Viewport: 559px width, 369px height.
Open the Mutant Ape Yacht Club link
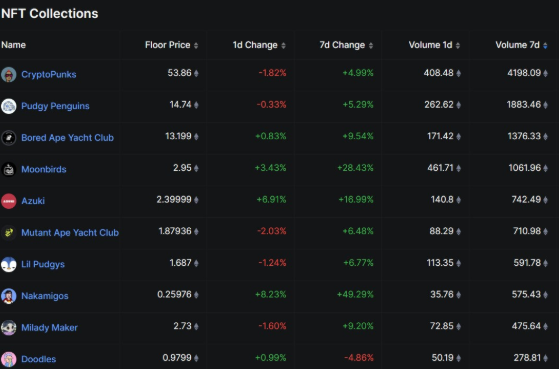click(70, 232)
